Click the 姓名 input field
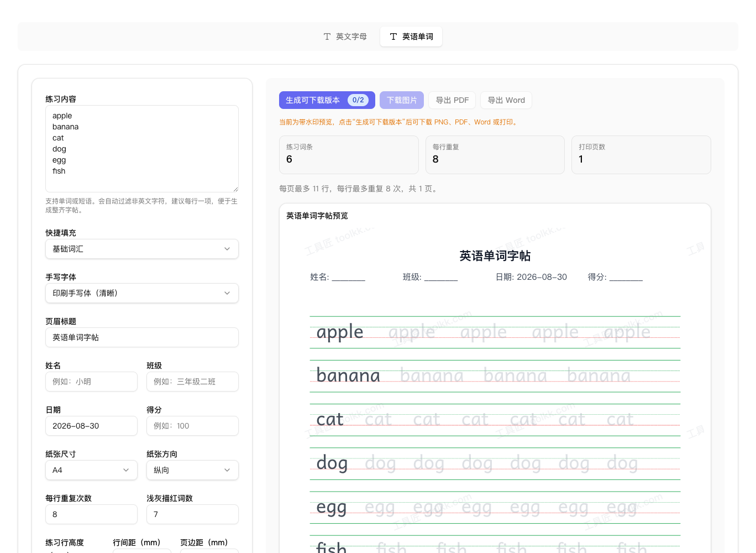 pos(91,382)
